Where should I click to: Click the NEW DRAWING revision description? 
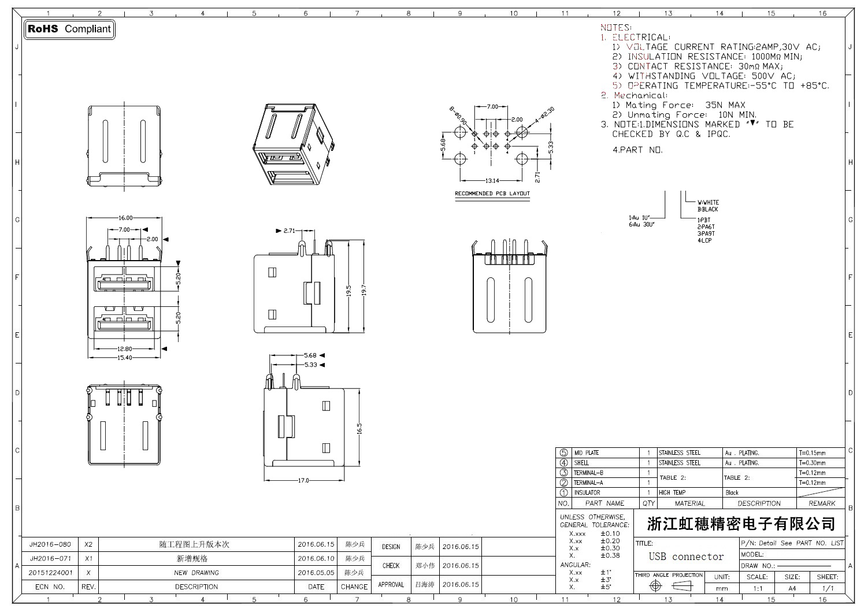(196, 573)
